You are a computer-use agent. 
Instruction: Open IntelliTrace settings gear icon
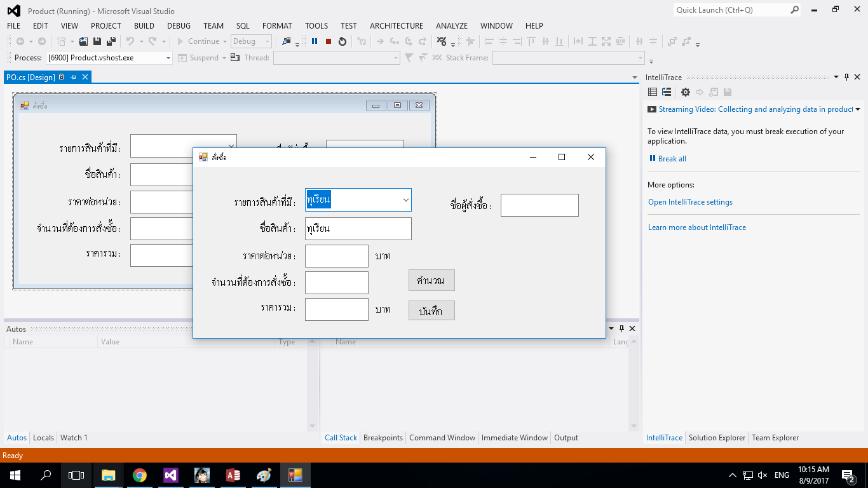point(685,92)
